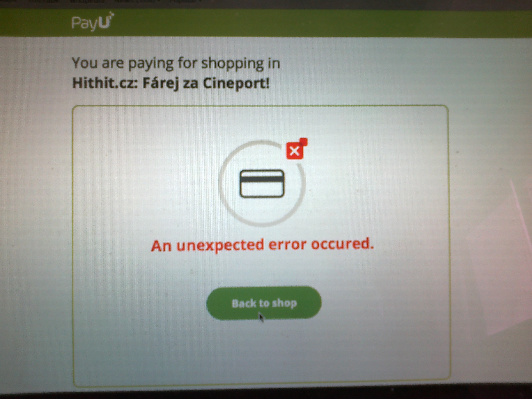Click the word 'Cineport!' in the title
The image size is (532, 399).
[236, 83]
